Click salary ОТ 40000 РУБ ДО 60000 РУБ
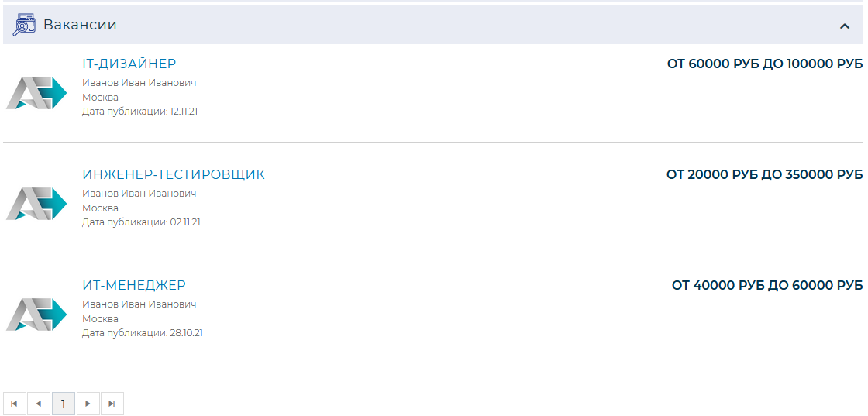This screenshot has height=416, width=868. (x=766, y=285)
